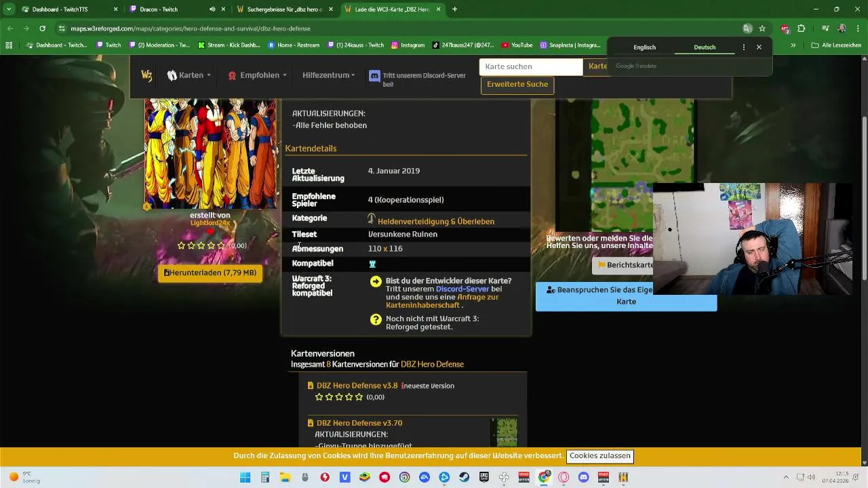The image size is (868, 488).
Task: Expand the Karten dropdown menu
Action: coord(189,75)
